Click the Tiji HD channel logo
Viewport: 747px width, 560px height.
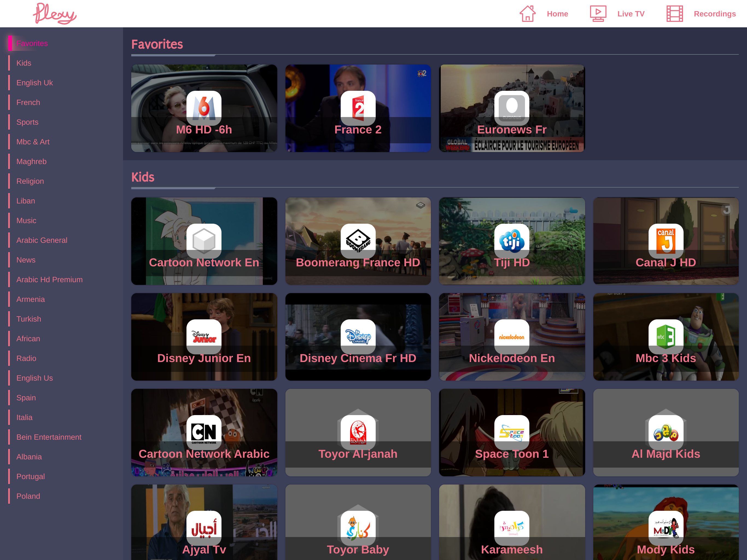click(x=512, y=241)
